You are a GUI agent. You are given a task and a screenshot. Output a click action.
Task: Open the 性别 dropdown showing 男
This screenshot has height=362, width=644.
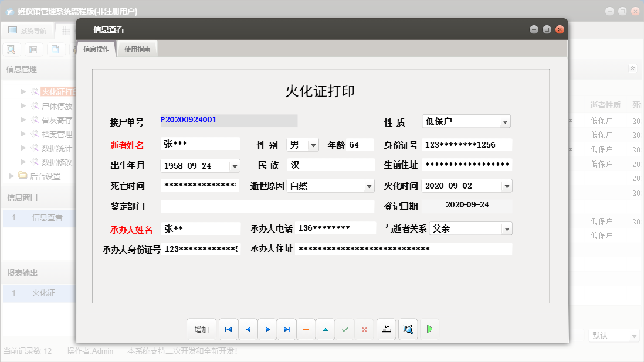coord(315,145)
